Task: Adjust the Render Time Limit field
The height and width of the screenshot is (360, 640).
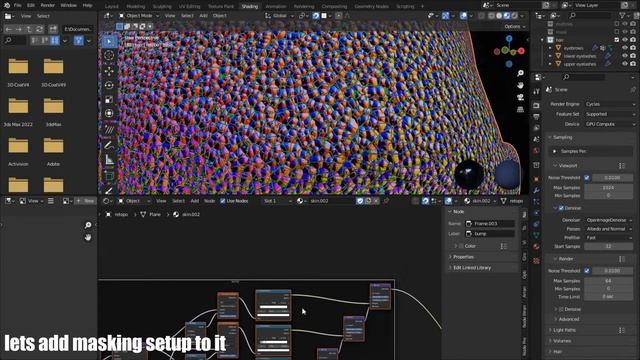Action: tap(608, 297)
